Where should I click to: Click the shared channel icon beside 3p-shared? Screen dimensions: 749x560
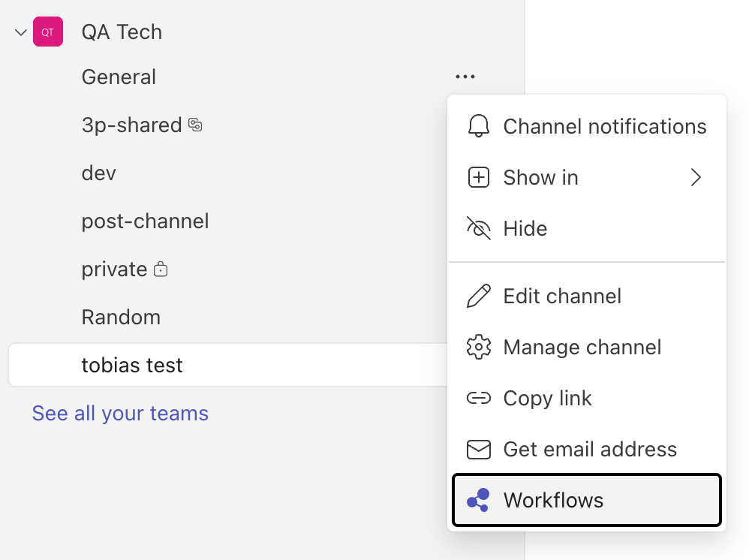(x=194, y=126)
